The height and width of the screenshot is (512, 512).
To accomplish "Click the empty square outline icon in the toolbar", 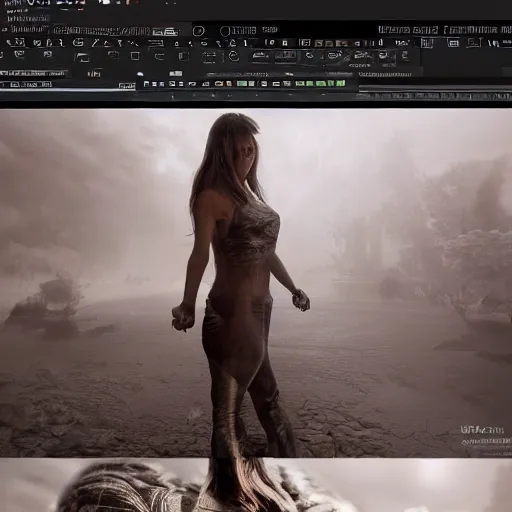I will tap(135, 56).
